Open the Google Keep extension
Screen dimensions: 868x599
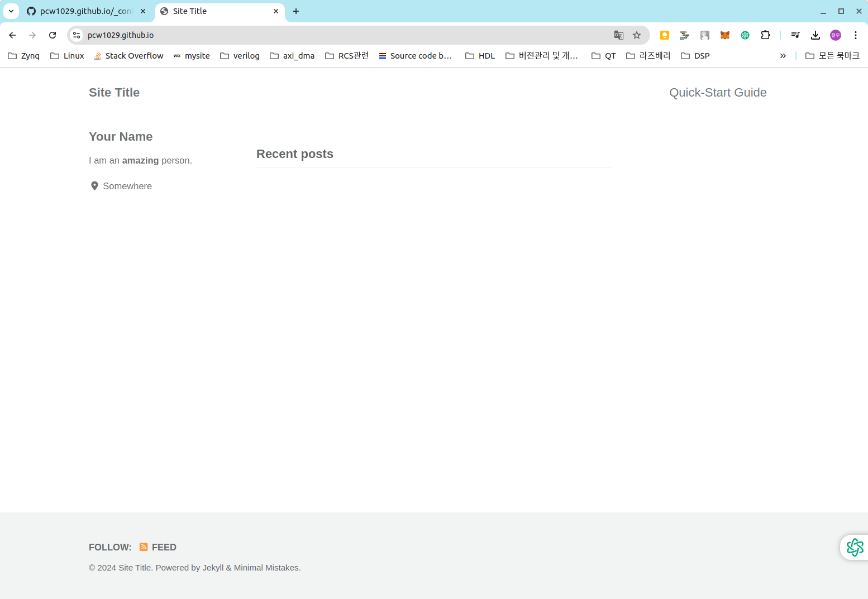coord(664,35)
